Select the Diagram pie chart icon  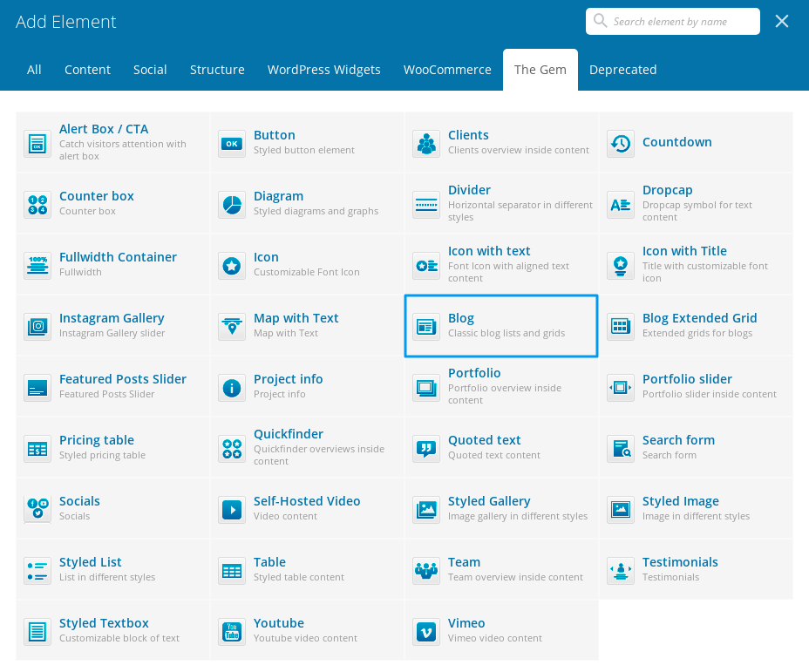[232, 205]
